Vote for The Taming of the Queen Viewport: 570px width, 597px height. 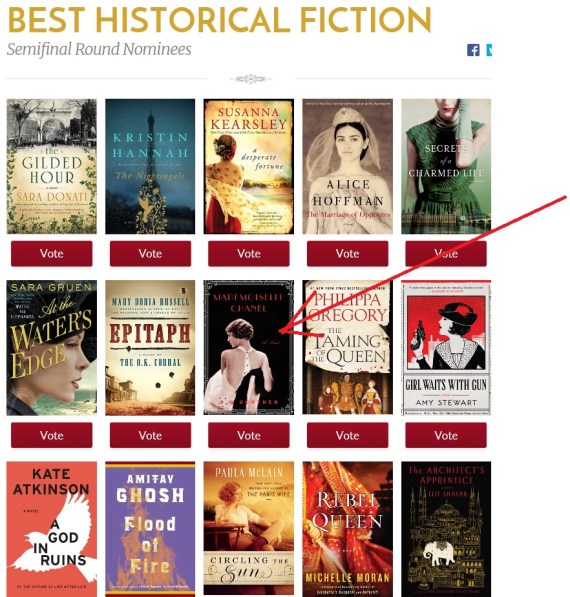pos(347,435)
